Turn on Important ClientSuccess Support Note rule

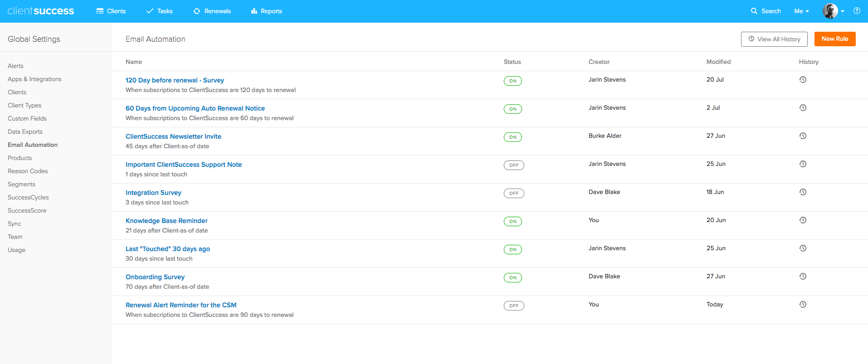[x=514, y=165]
